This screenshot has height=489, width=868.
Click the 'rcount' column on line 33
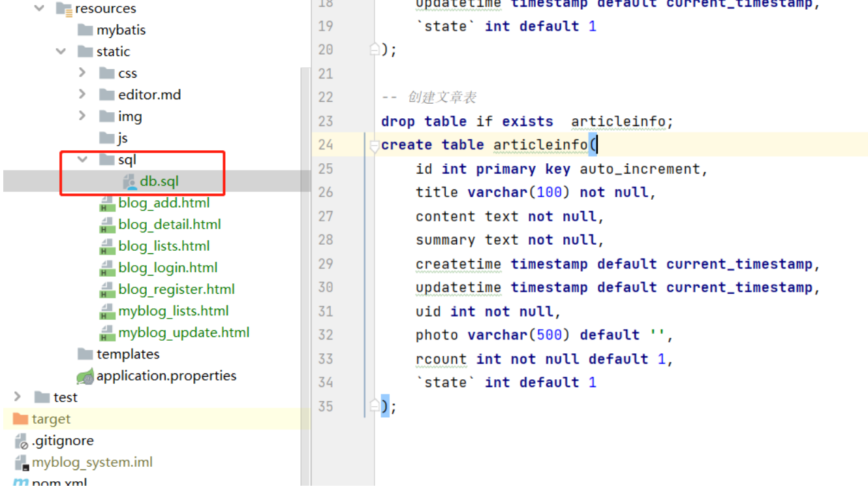[441, 359]
